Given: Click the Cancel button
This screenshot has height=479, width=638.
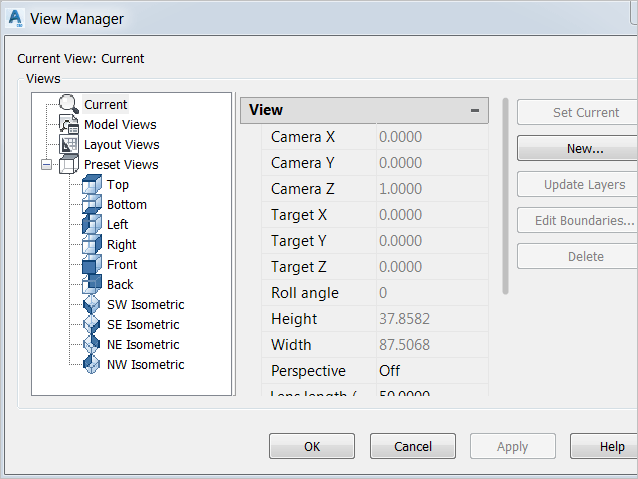Looking at the screenshot, I should click(413, 447).
